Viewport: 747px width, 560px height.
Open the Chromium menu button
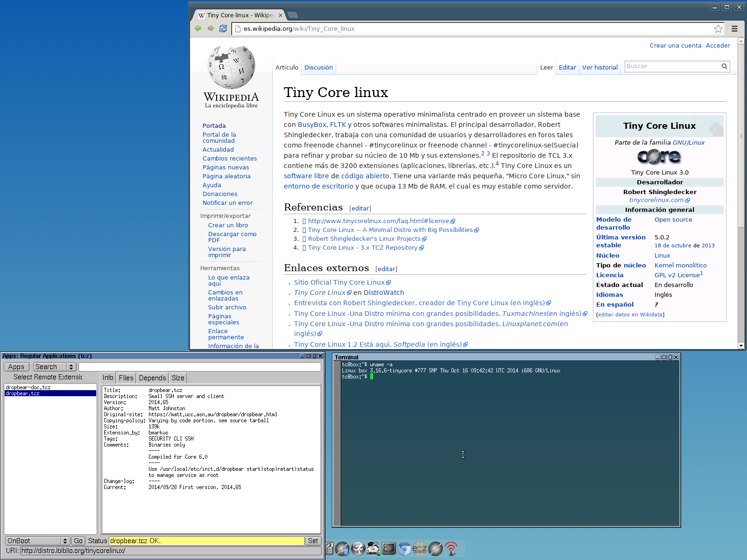coord(734,28)
